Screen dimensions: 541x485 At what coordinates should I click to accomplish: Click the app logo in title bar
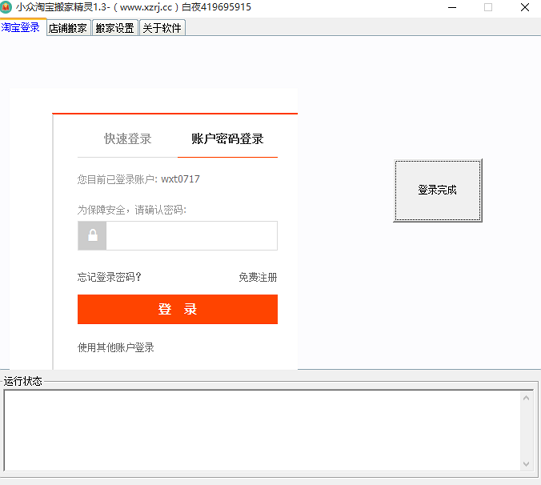coord(6,7)
